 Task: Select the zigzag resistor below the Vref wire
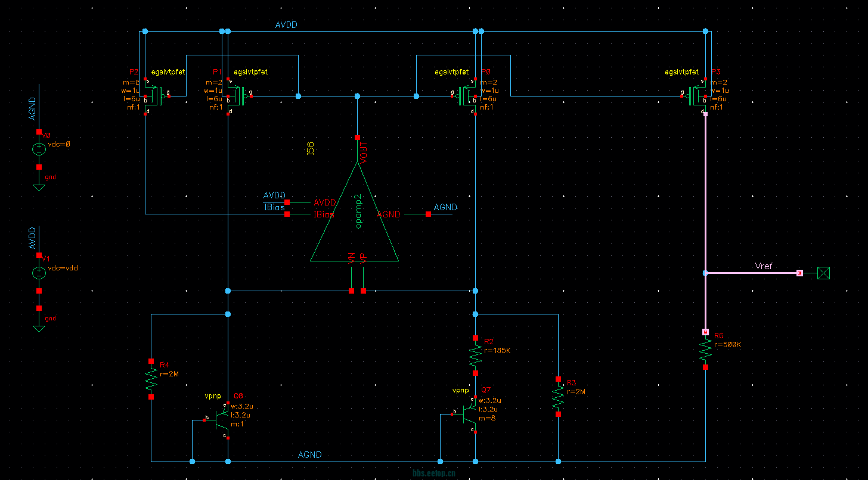[x=705, y=350]
